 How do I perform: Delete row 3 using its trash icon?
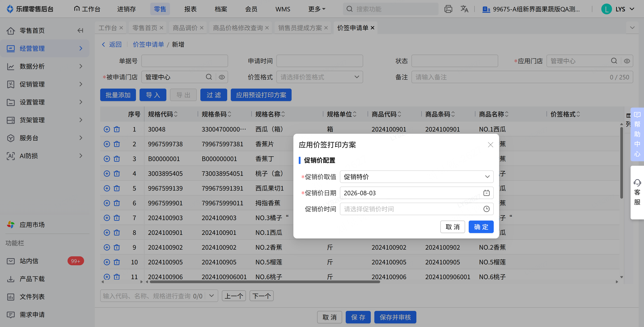(x=117, y=159)
